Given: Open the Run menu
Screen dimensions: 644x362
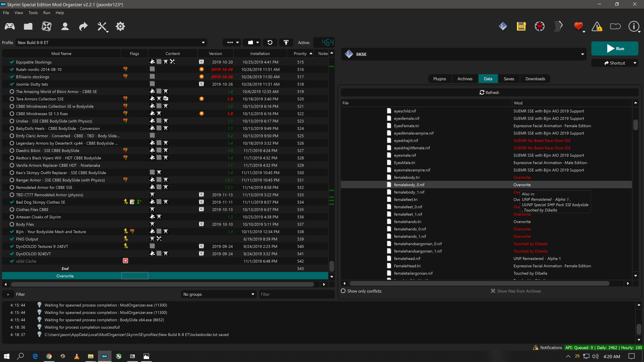Looking at the screenshot, I should pyautogui.click(x=47, y=13).
